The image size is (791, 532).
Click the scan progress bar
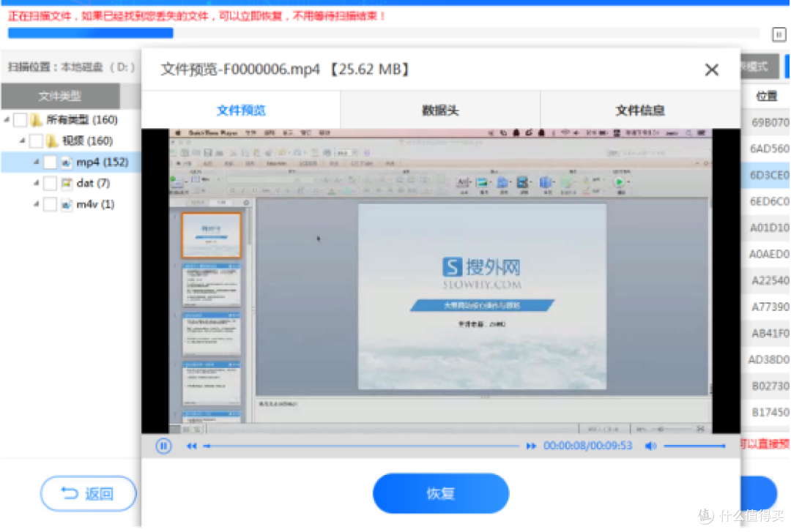(383, 33)
